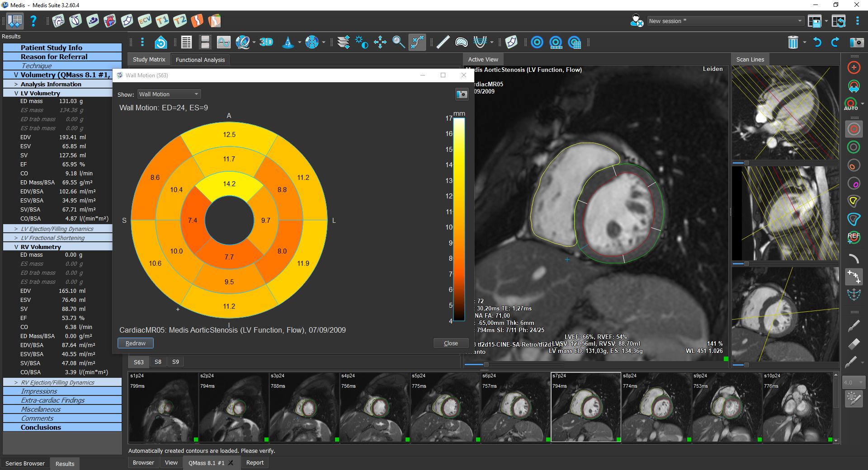The height and width of the screenshot is (470, 868).
Task: Toggle the window layout button at top-left
Action: click(15, 21)
